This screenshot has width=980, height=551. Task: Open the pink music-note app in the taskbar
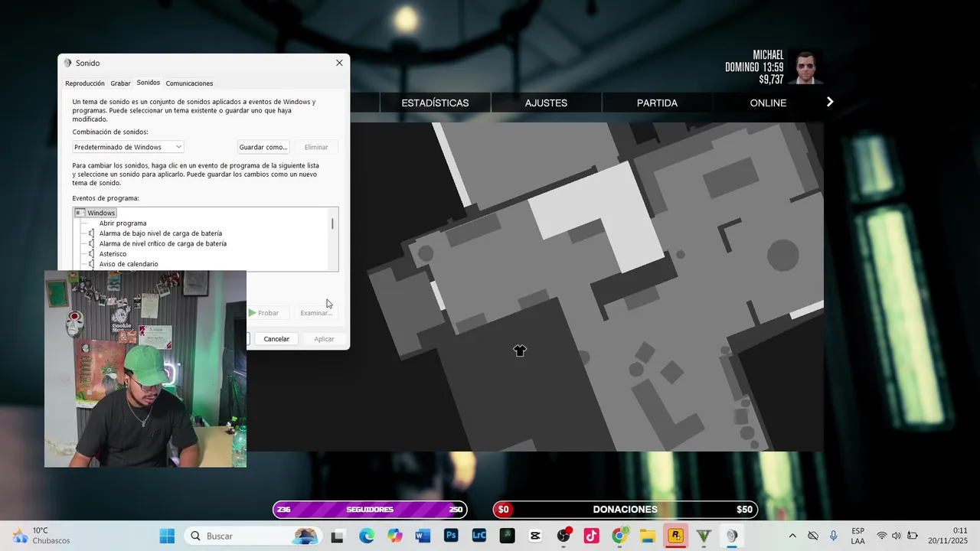coord(592,536)
